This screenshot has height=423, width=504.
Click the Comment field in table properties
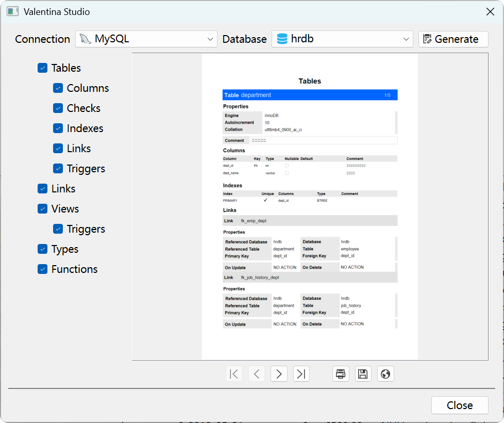click(x=324, y=140)
